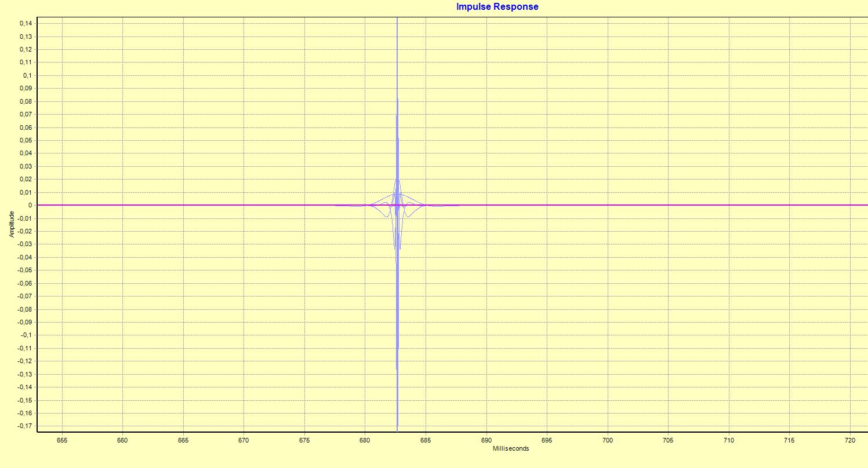The width and height of the screenshot is (868, 468).
Task: Select the 0,14 amplitude tick label
Action: click(x=26, y=23)
